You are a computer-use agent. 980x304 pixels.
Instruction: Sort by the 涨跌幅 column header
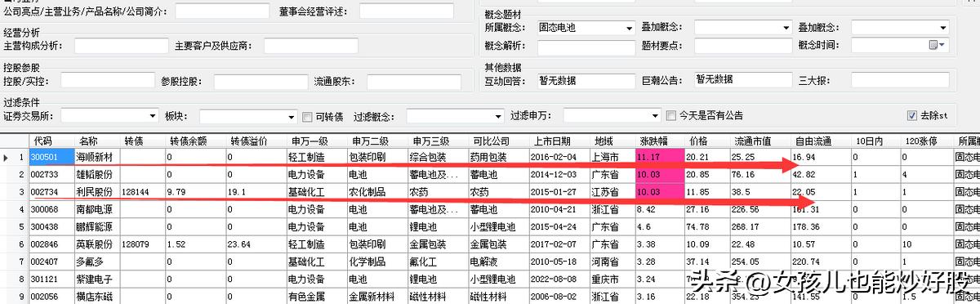tap(660, 141)
